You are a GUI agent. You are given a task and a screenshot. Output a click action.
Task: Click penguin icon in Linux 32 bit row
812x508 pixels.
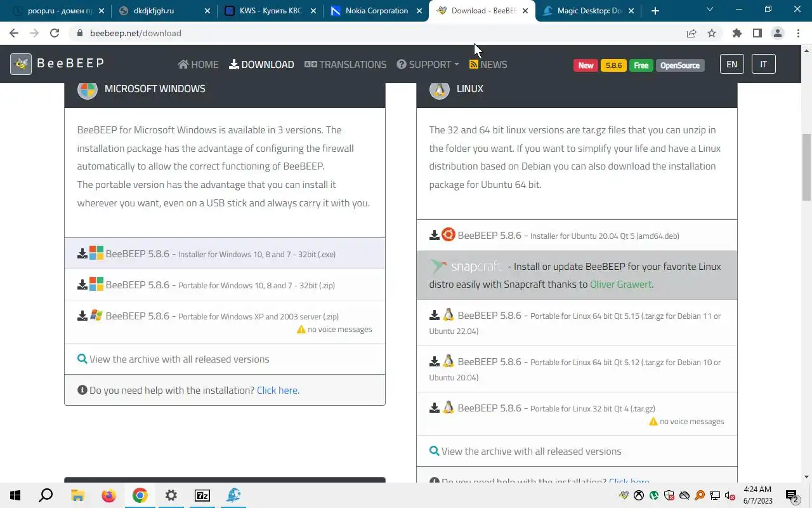coord(449,407)
